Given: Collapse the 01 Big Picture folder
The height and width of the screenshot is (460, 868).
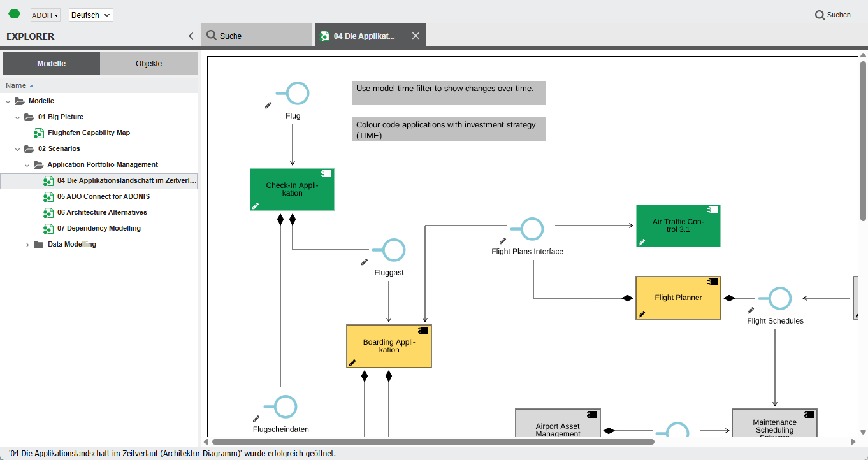Looking at the screenshot, I should 17,117.
